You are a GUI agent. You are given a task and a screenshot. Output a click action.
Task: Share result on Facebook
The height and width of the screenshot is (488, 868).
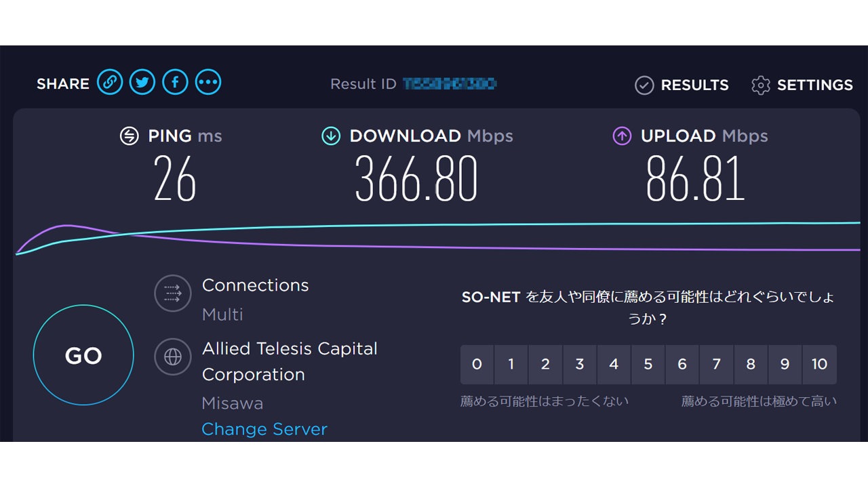[x=175, y=83]
